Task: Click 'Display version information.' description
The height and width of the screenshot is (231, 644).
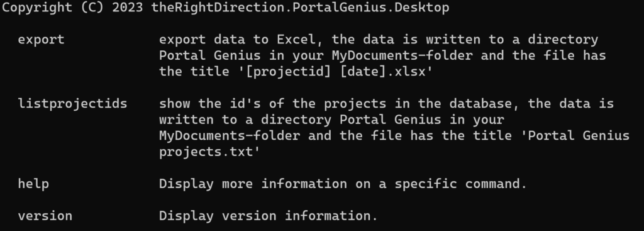Action: [269, 216]
